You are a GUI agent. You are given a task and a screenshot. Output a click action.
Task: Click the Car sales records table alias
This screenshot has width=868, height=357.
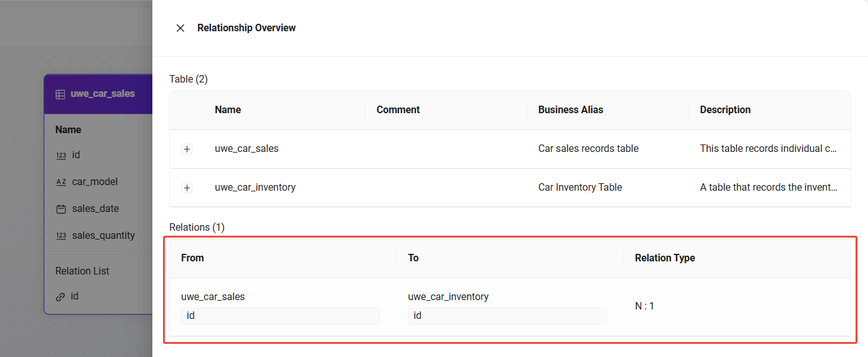(588, 149)
